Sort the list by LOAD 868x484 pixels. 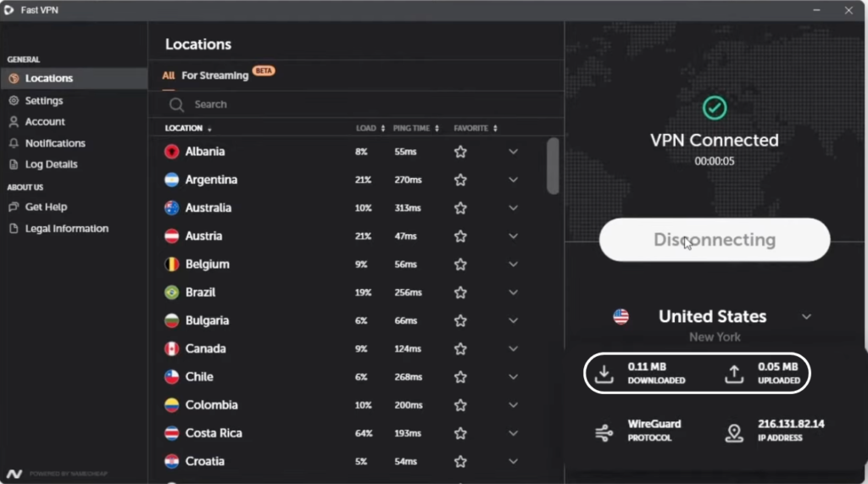tap(370, 128)
